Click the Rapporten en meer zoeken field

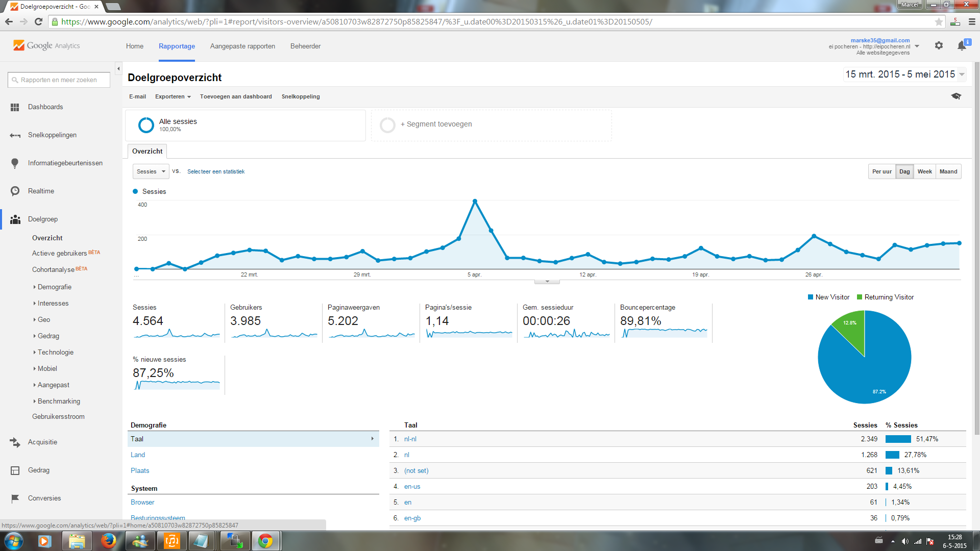(59, 80)
